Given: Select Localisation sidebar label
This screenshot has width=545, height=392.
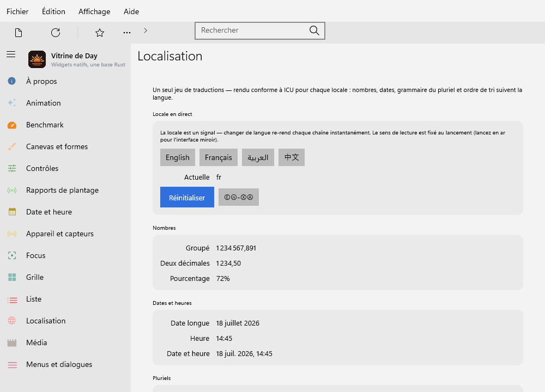Looking at the screenshot, I should [x=46, y=321].
